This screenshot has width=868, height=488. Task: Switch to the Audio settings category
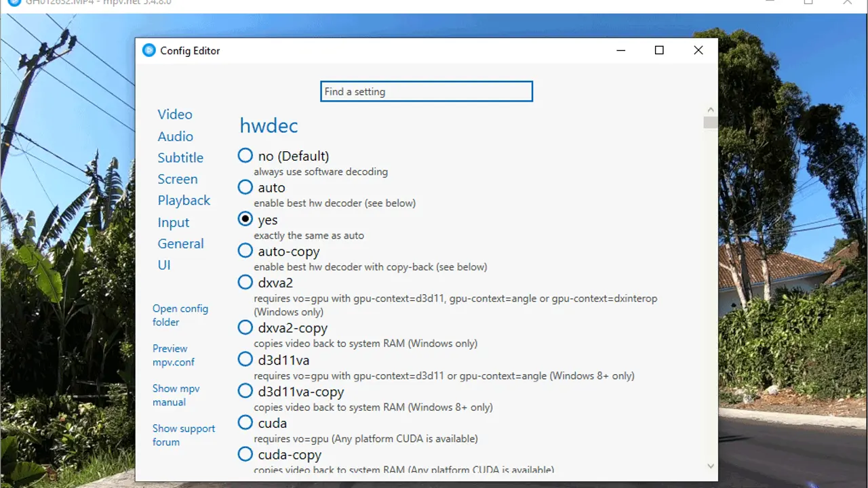175,136
